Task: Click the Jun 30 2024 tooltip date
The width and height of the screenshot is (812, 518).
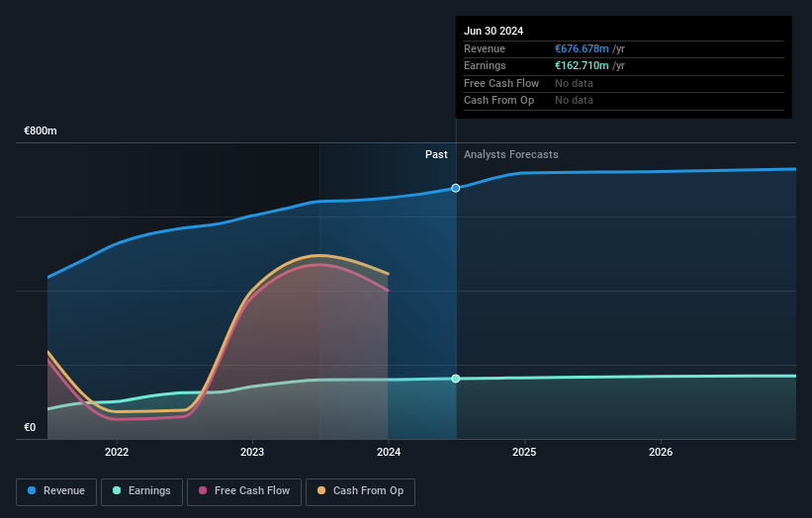Action: (494, 31)
